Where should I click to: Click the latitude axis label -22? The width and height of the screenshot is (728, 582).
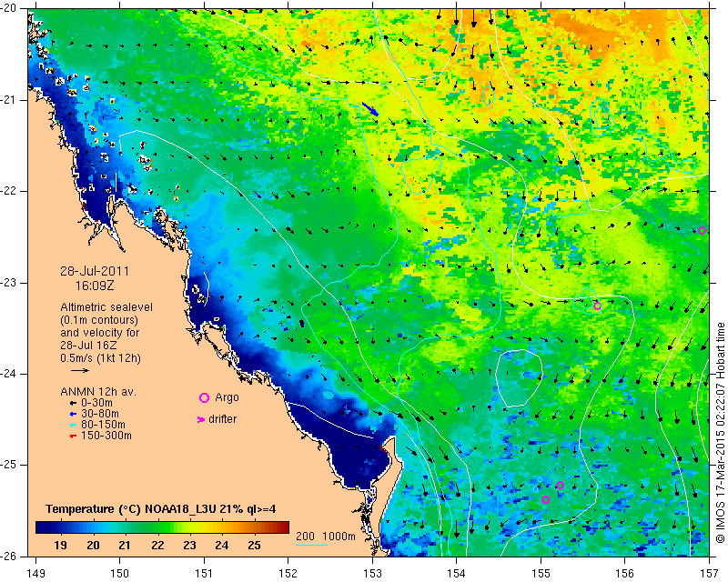(x=10, y=191)
